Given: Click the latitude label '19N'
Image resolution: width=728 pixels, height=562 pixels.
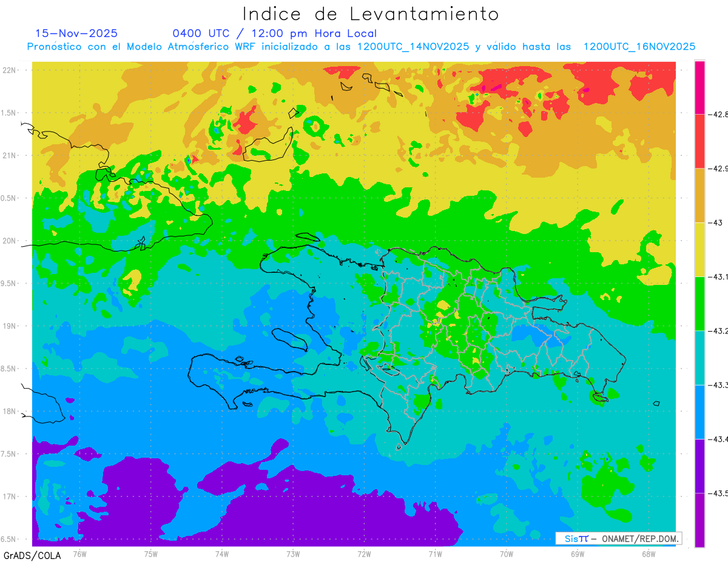Looking at the screenshot, I should pyautogui.click(x=10, y=326).
